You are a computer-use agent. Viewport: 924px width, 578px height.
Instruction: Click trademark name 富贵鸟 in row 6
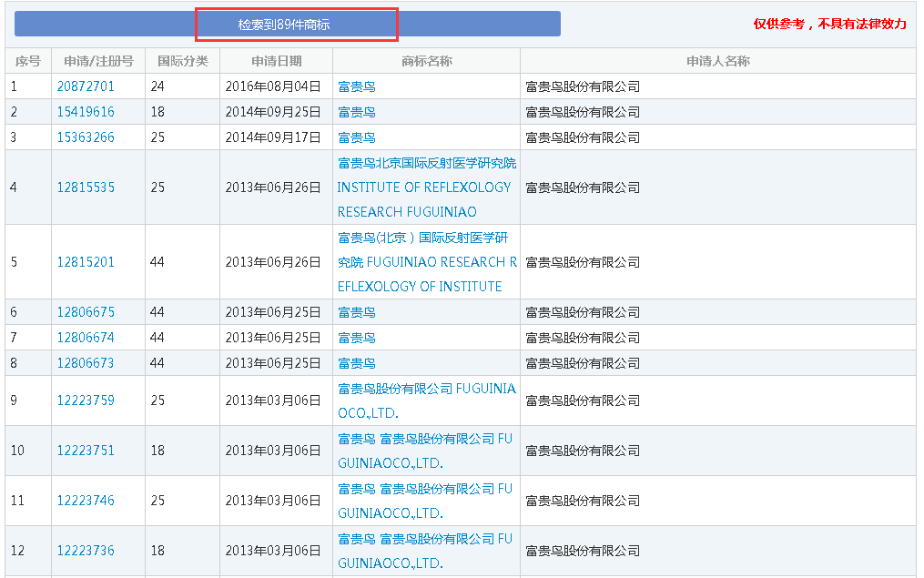coord(357,312)
